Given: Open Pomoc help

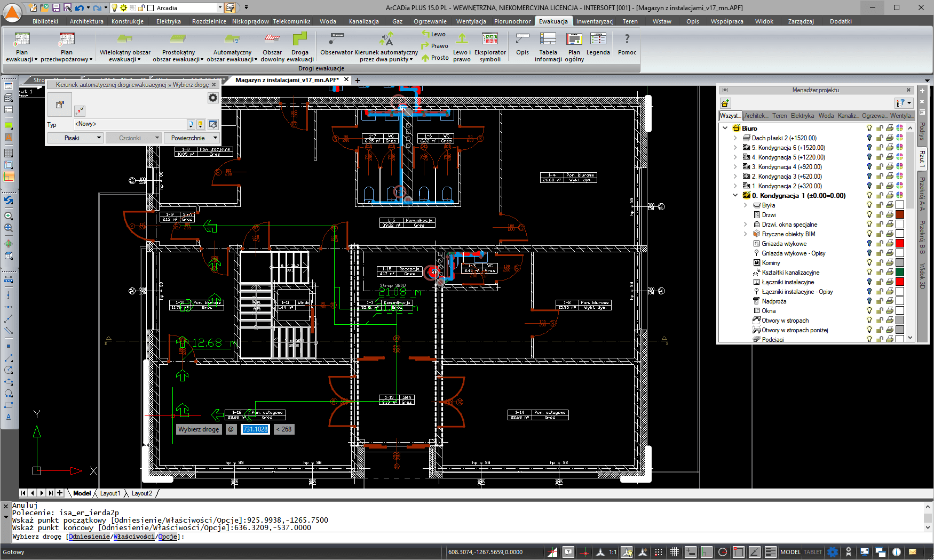Looking at the screenshot, I should coord(627,44).
